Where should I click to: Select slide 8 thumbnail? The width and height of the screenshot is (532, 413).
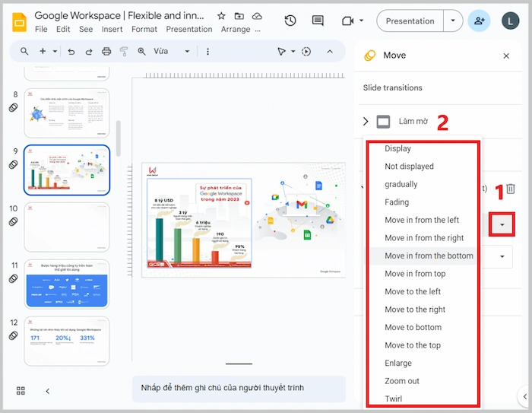pyautogui.click(x=67, y=113)
